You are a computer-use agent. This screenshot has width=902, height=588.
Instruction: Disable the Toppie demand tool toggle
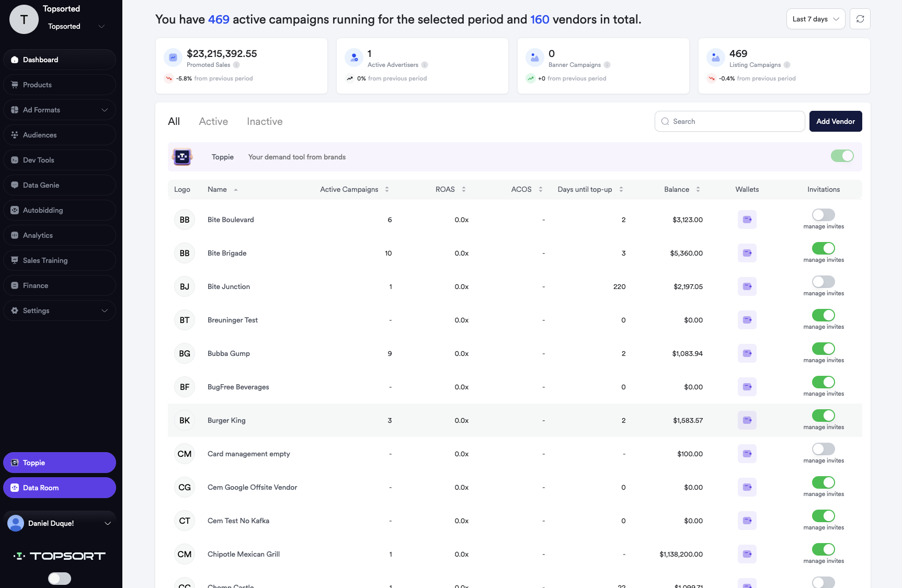pyautogui.click(x=842, y=156)
